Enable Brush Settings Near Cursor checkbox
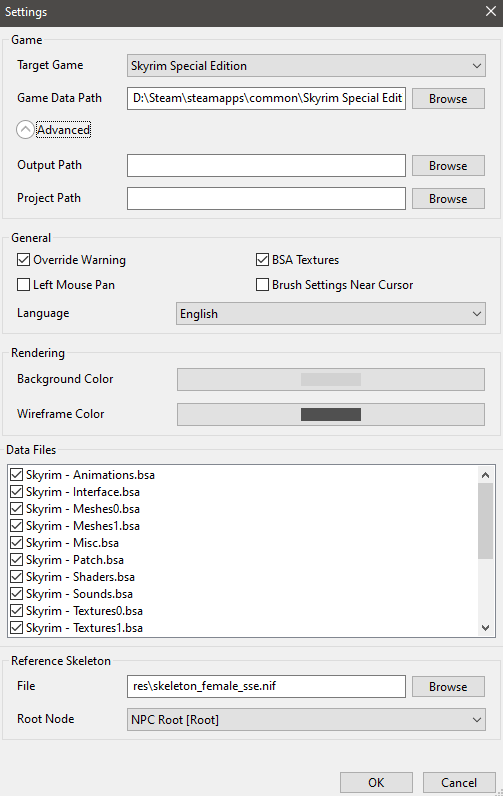This screenshot has height=796, width=503. point(262,285)
